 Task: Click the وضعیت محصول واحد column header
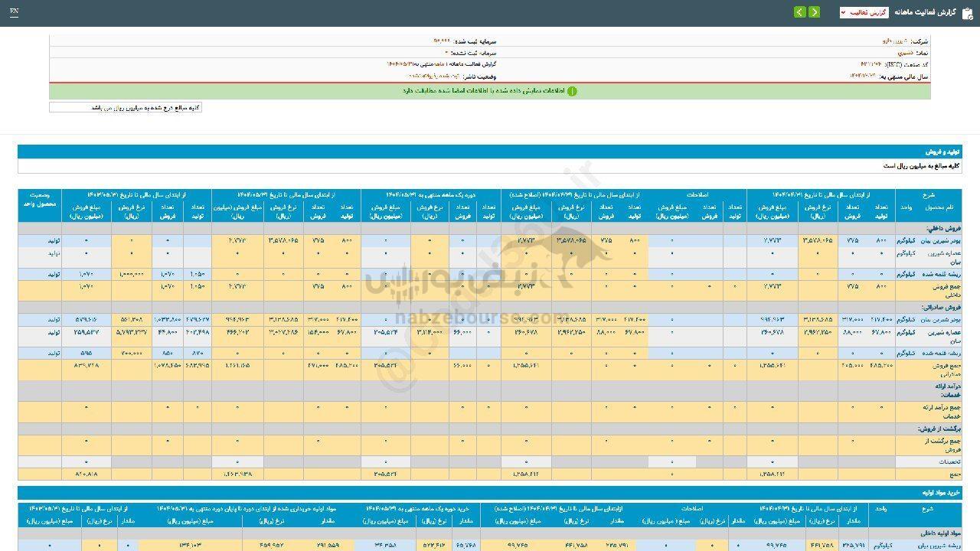click(x=40, y=201)
